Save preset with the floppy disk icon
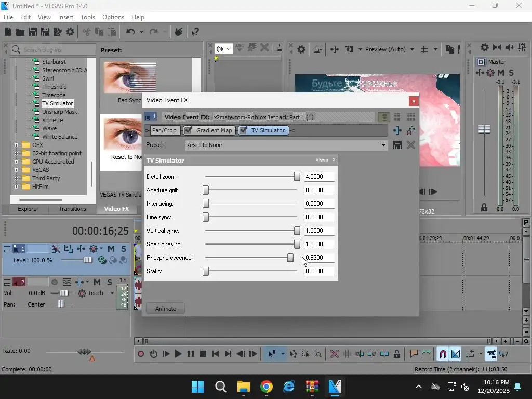 pyautogui.click(x=397, y=145)
